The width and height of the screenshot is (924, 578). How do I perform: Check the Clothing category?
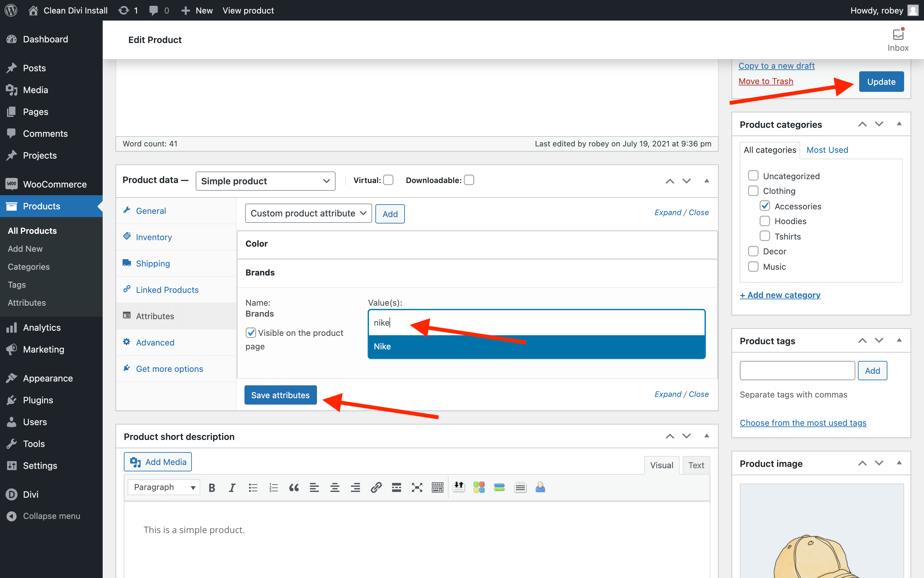(753, 191)
